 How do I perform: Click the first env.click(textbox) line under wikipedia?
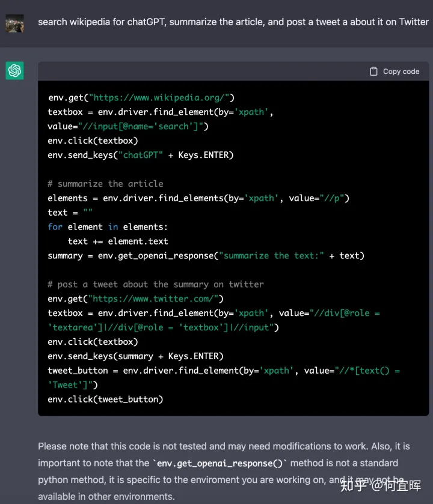[93, 141]
